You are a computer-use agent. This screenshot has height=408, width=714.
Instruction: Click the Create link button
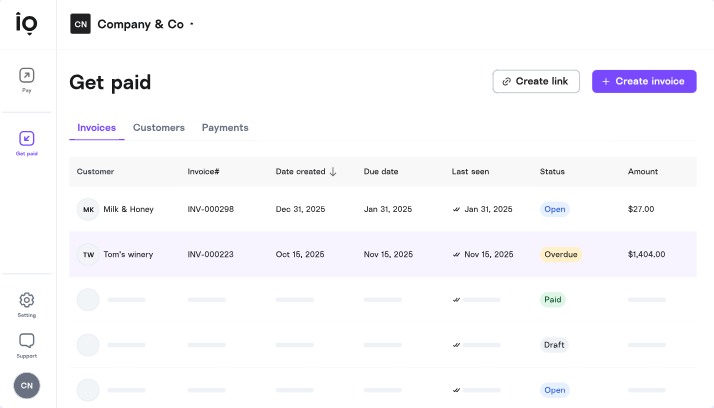tap(536, 81)
